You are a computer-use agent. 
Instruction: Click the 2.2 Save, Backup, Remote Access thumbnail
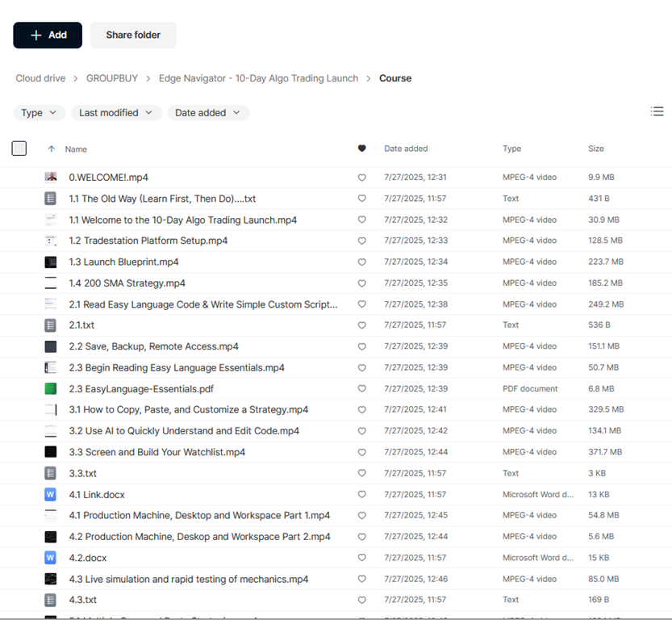click(x=51, y=346)
